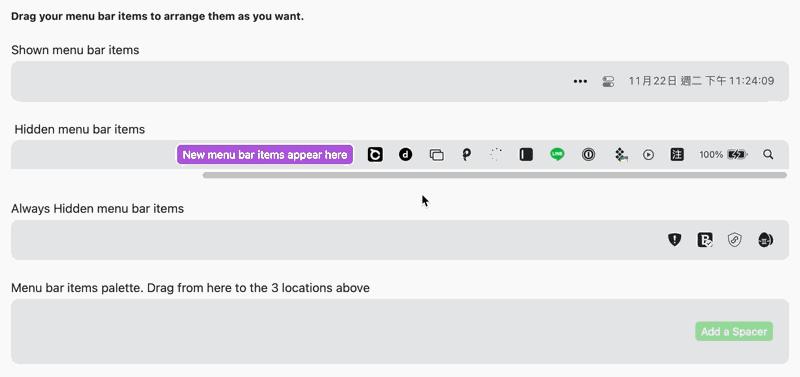The height and width of the screenshot is (377, 800).
Task: Click the three-dots Bartender icon
Action: (580, 81)
